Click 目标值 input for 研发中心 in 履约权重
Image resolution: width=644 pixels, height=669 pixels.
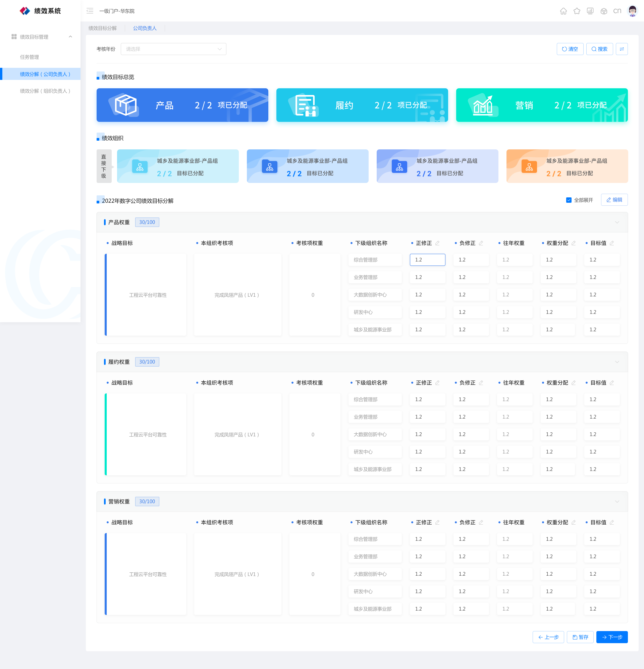(x=602, y=451)
